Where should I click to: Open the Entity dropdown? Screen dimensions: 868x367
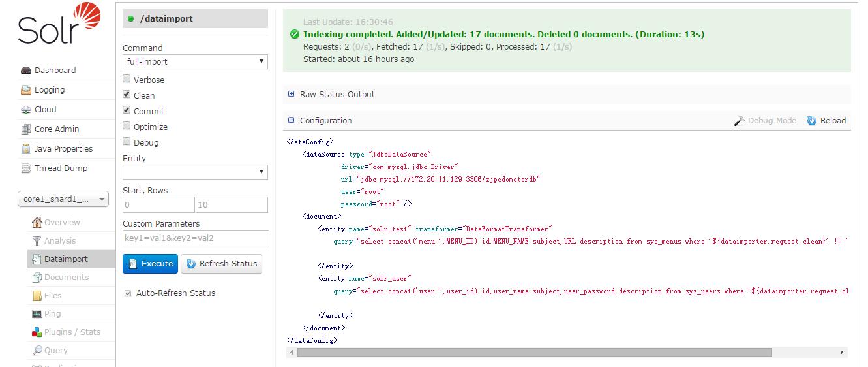pyautogui.click(x=195, y=172)
